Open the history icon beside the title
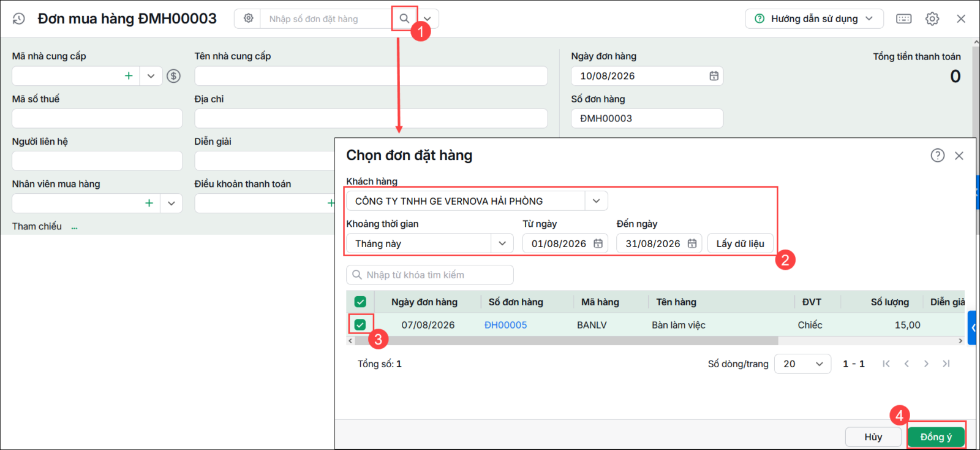Image resolution: width=980 pixels, height=450 pixels. pyautogui.click(x=19, y=18)
